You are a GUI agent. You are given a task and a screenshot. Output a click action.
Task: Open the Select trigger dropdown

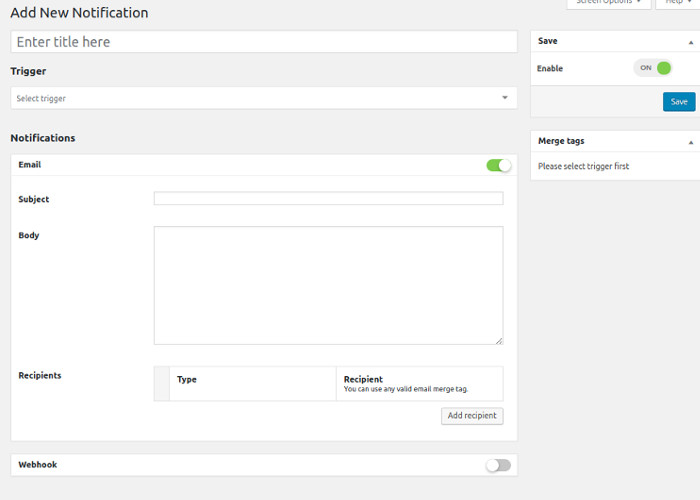tap(264, 98)
